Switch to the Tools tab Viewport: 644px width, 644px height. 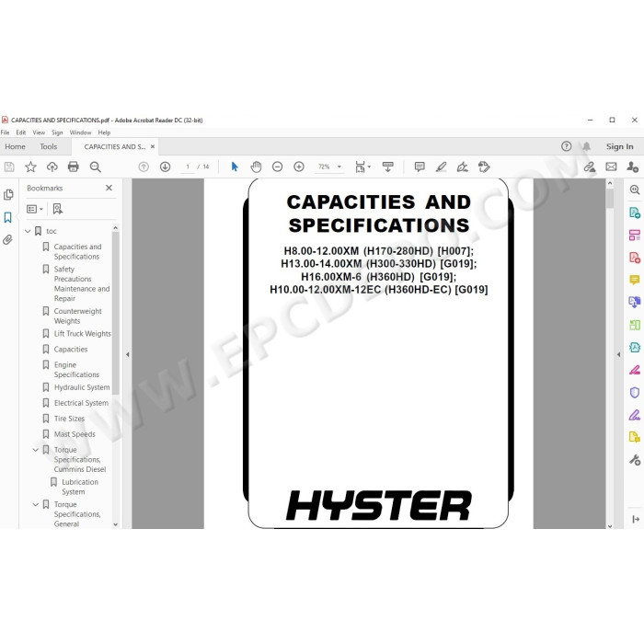[49, 146]
